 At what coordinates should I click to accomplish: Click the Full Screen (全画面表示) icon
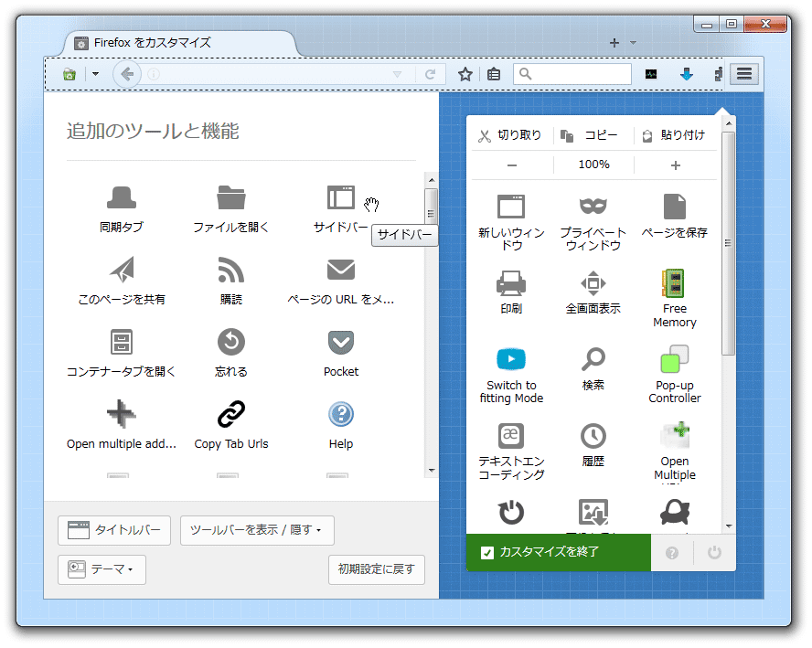pos(593,283)
